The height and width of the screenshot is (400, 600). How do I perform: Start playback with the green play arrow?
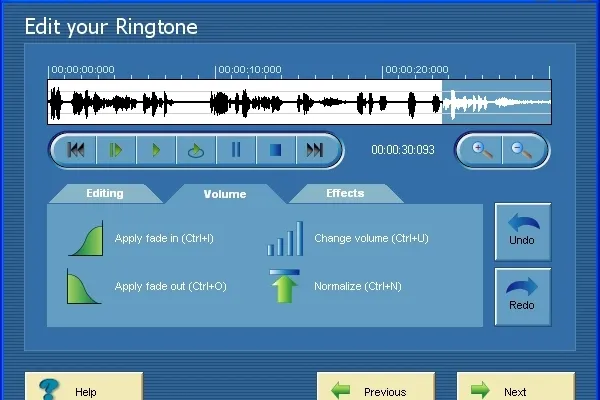(156, 150)
